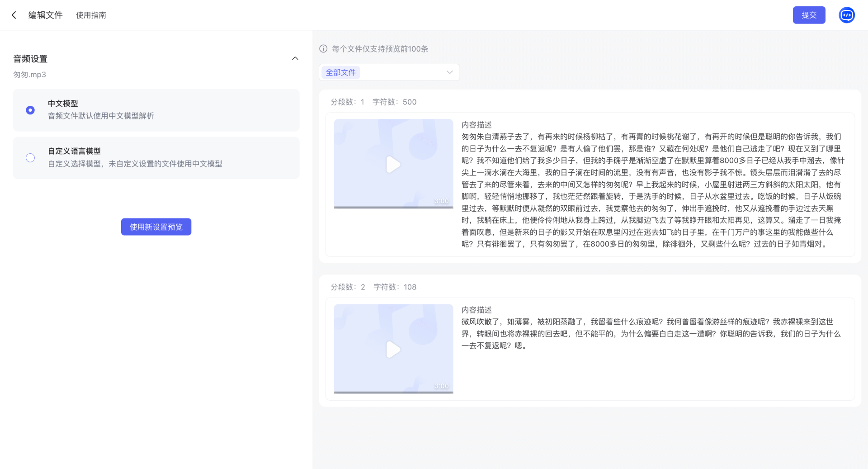The image size is (868, 469).
Task: Click the back arrow to leave 编辑文件
Action: pyautogui.click(x=14, y=15)
